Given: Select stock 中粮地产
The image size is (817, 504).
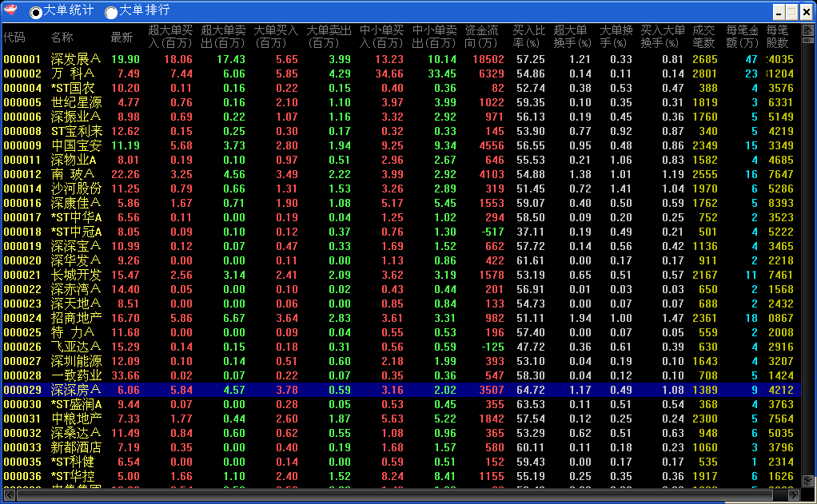Looking at the screenshot, I should (76, 419).
